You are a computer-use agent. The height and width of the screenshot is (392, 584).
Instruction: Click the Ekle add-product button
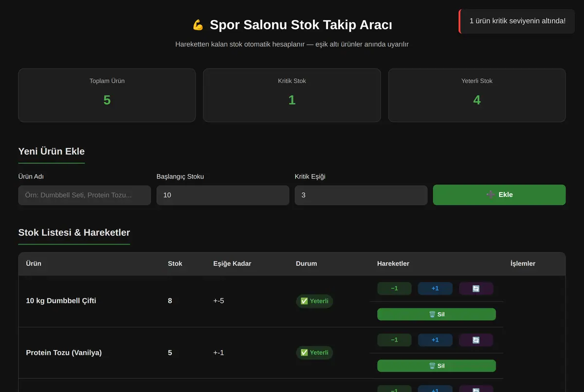[499, 195]
